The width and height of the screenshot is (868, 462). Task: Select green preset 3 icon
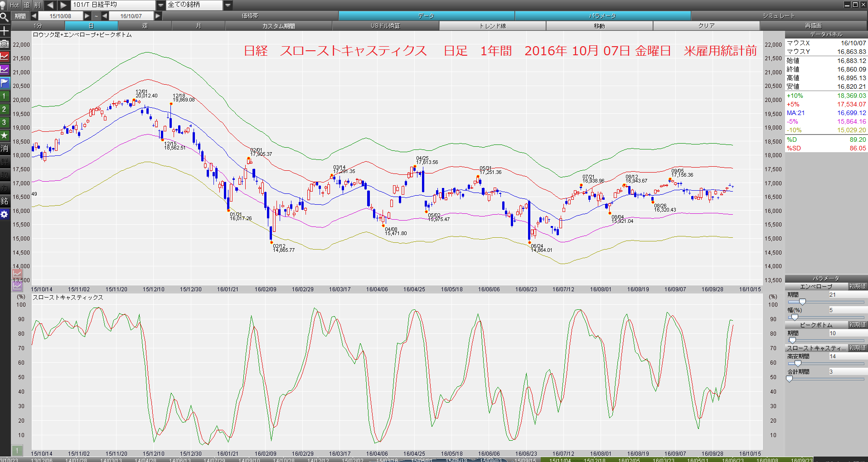tap(5, 122)
